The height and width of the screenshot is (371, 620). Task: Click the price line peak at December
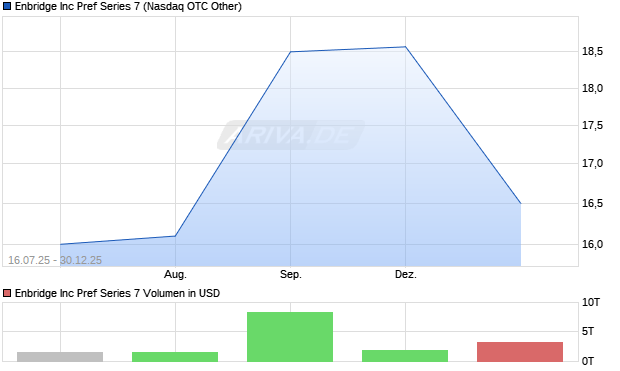(x=405, y=47)
